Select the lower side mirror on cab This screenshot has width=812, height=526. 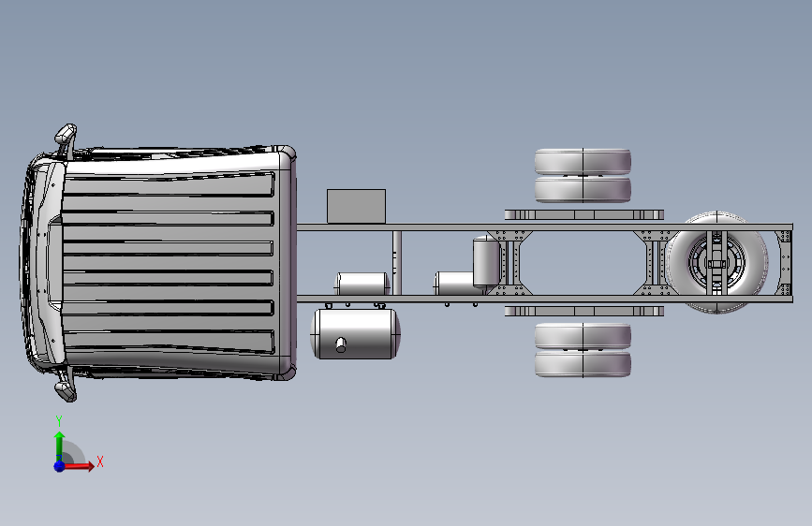66,385
